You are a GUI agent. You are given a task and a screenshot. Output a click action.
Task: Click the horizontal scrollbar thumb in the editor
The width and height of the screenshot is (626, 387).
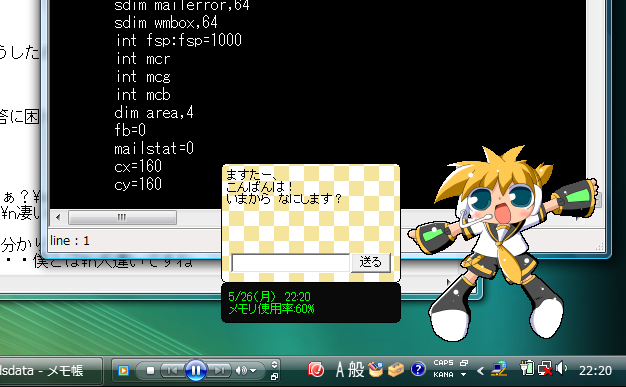[x=122, y=218]
